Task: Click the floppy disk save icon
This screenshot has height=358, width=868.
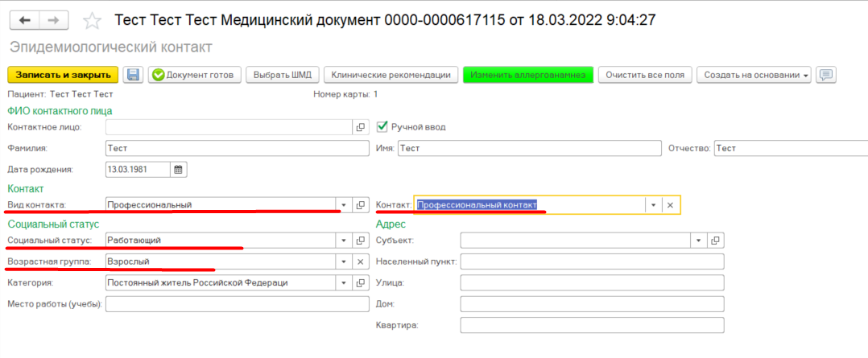Action: pyautogui.click(x=133, y=75)
